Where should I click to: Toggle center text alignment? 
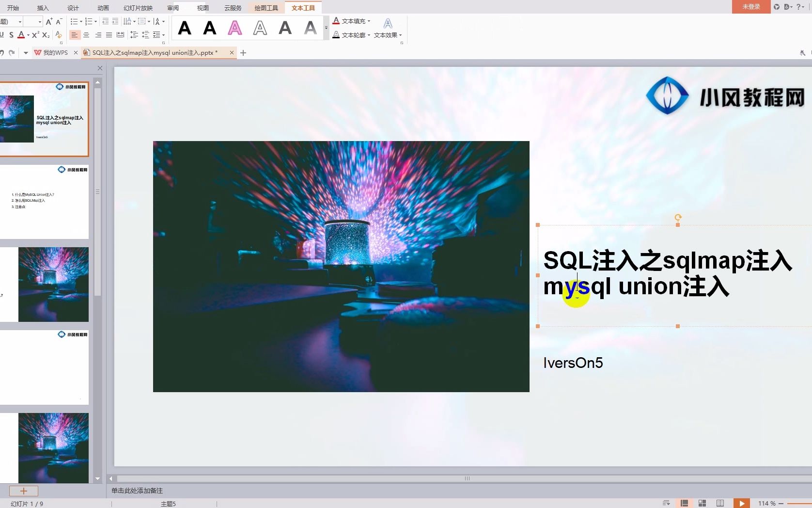click(x=86, y=35)
